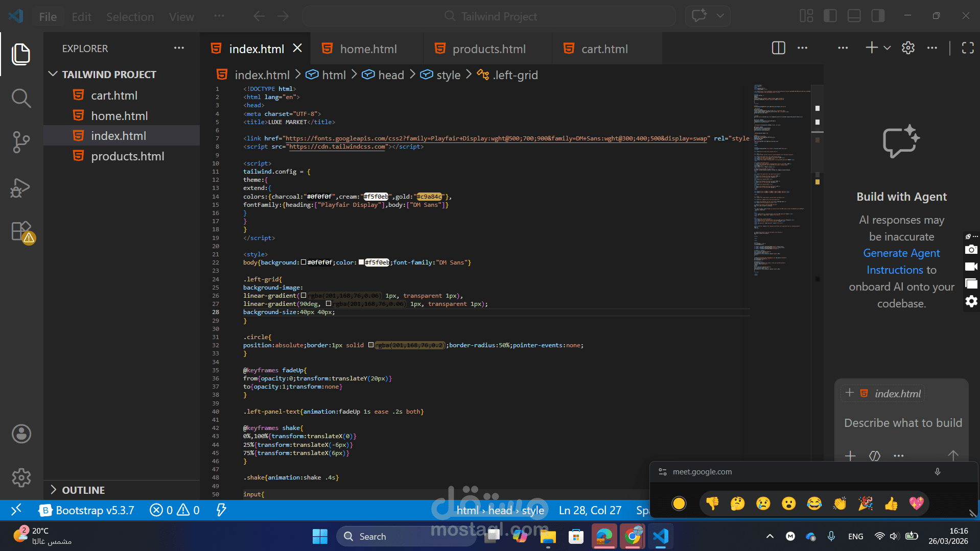This screenshot has width=980, height=551.
Task: Click the Tailwind Project command center search
Action: pyautogui.click(x=489, y=16)
